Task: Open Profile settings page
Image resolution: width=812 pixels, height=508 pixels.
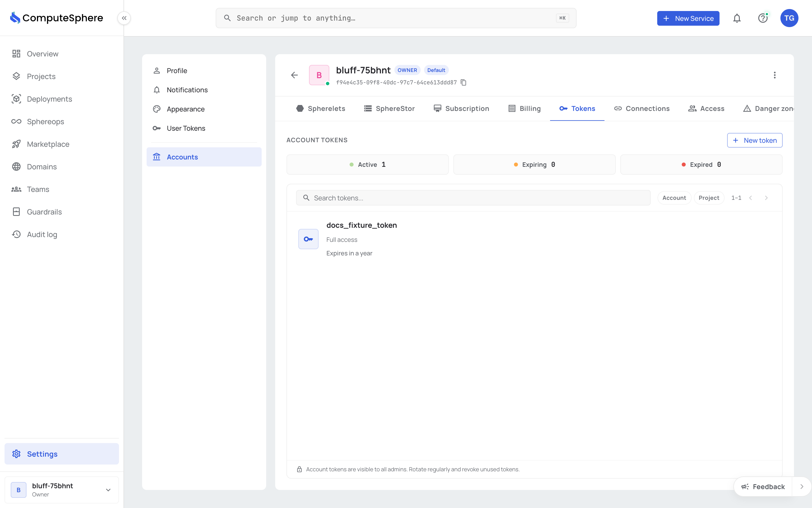Action: click(204, 71)
